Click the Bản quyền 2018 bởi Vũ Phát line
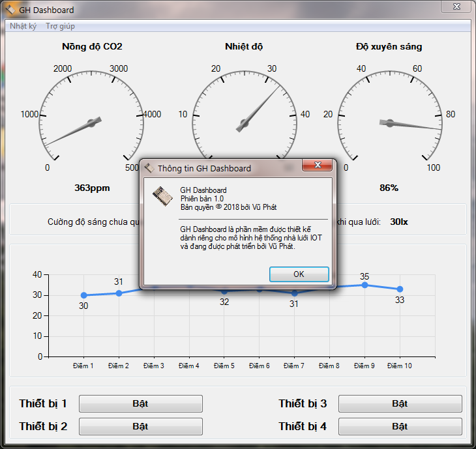Screen dimensions: 476x449 228,207
